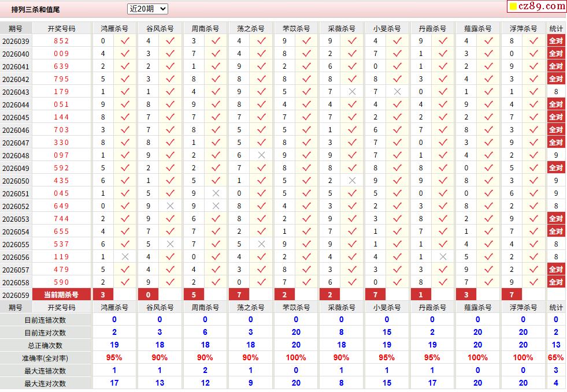Click the X mark for 丹霞杀号 in row 2026056
The width and height of the screenshot is (567, 392).
pyautogui.click(x=443, y=257)
